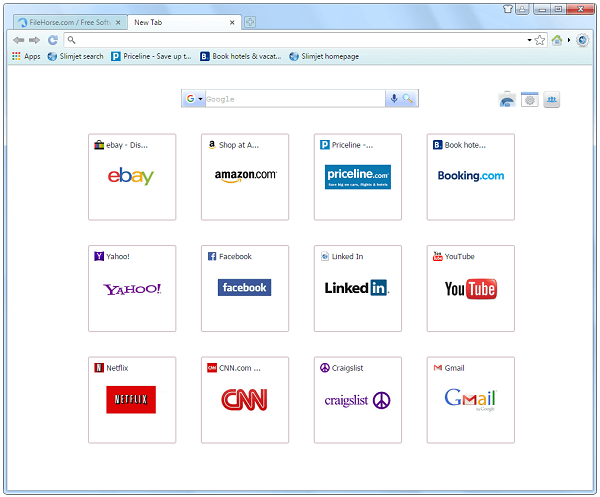Open Slimjet homepage bookmark
Image resolution: width=600 pixels, height=497 pixels.
click(x=324, y=56)
